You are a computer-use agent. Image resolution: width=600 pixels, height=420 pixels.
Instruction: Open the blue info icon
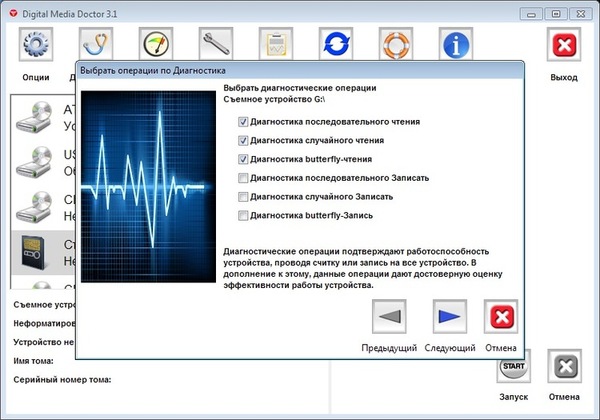[456, 44]
